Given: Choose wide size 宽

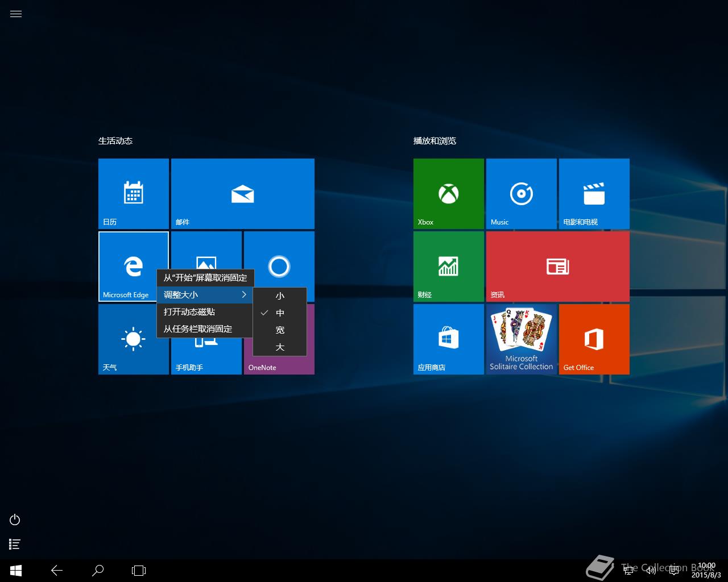Looking at the screenshot, I should (x=280, y=330).
